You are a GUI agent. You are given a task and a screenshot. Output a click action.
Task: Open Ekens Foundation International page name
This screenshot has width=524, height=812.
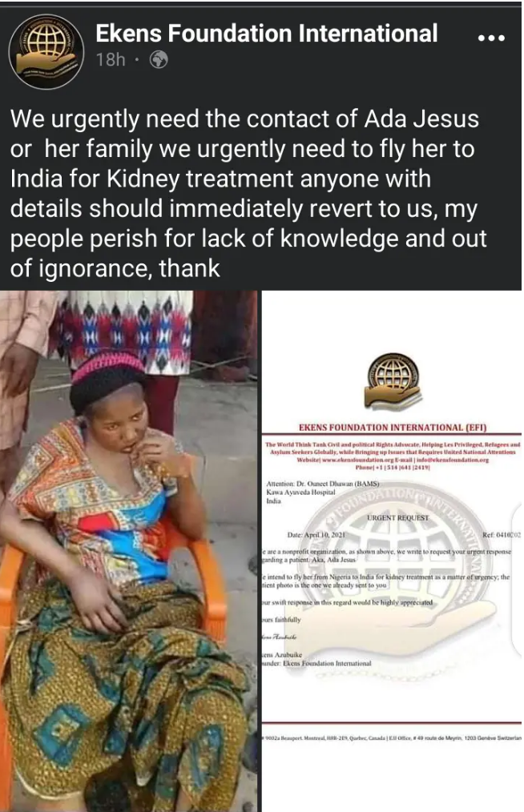pos(266,33)
